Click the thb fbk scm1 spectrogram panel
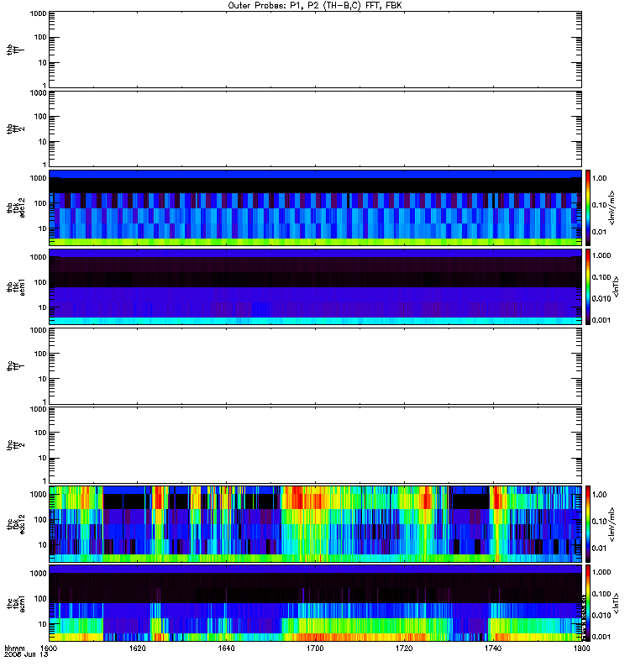 coord(315,287)
